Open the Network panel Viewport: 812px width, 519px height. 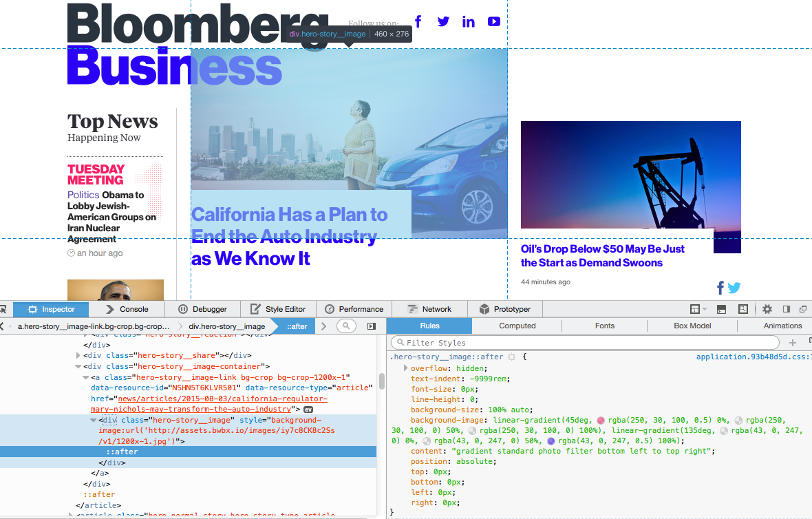(x=430, y=309)
